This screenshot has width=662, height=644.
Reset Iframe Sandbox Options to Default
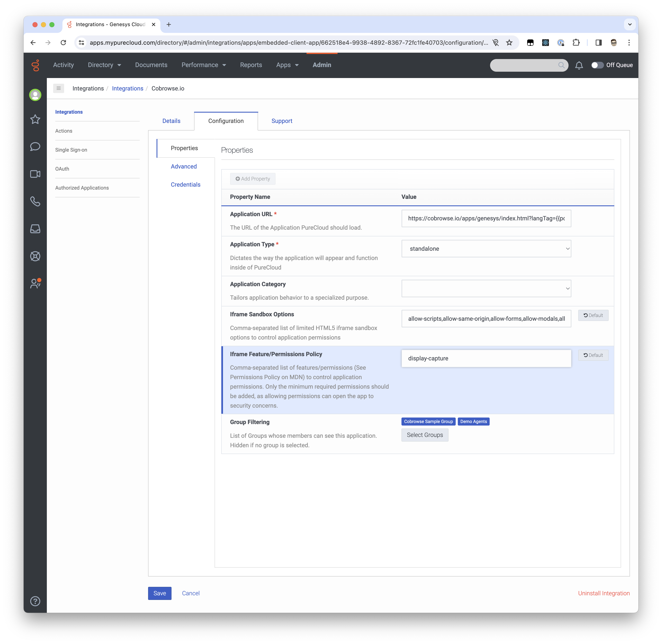click(593, 315)
